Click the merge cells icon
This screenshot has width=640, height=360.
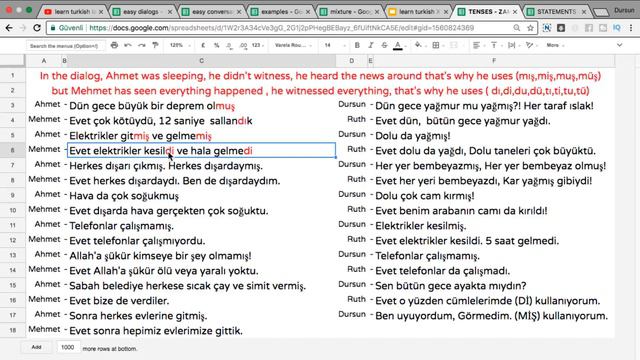click(453, 45)
